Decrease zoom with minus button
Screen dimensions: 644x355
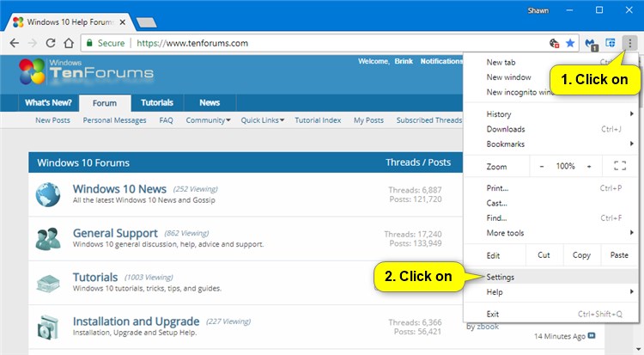click(542, 166)
